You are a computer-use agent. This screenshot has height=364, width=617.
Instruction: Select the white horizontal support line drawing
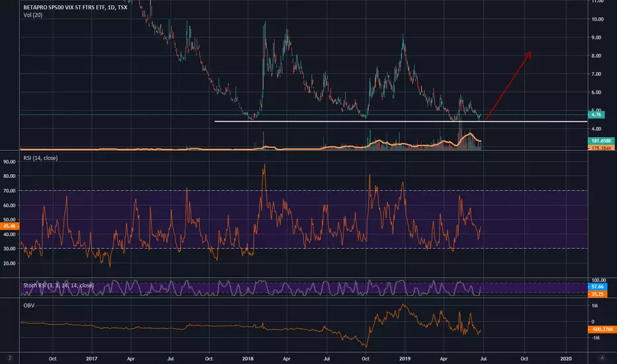[401, 122]
